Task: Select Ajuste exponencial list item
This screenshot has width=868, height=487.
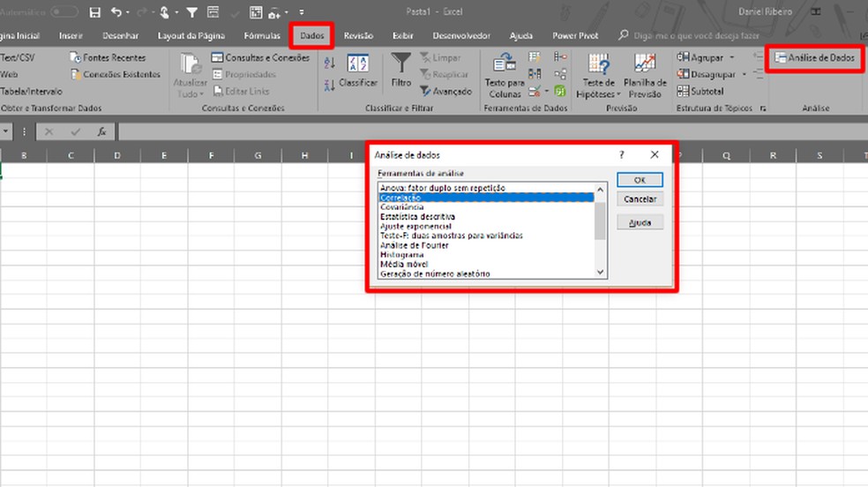Action: click(485, 226)
